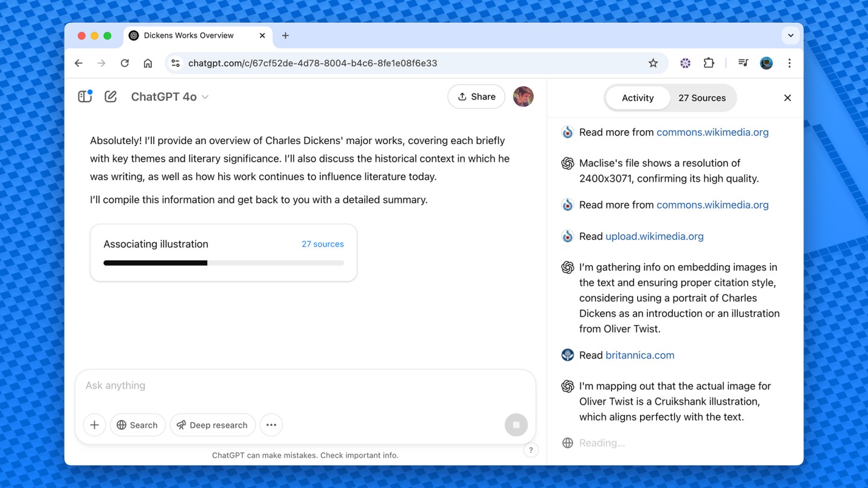Click the OpenAI extension icon in the toolbar

[x=685, y=63]
